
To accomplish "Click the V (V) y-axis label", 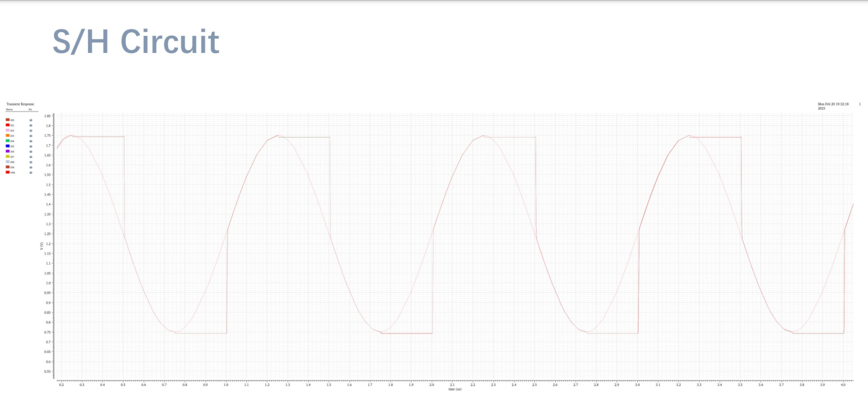I will [x=42, y=245].
